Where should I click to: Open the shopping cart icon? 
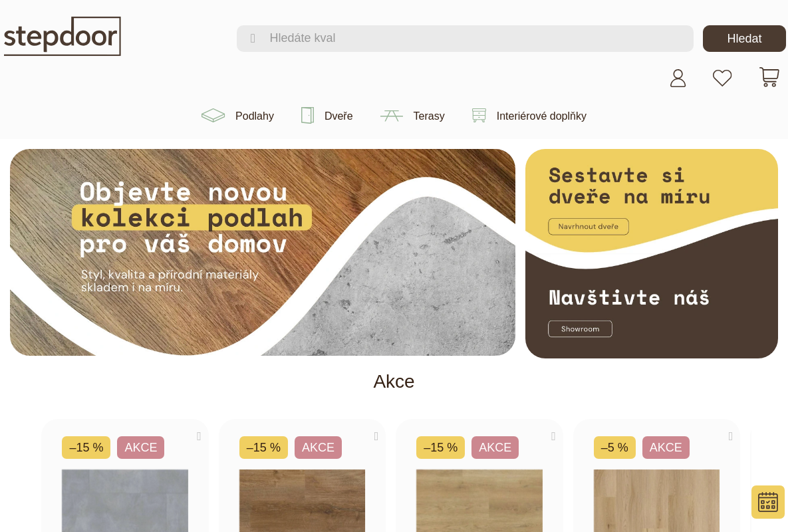tap(769, 77)
